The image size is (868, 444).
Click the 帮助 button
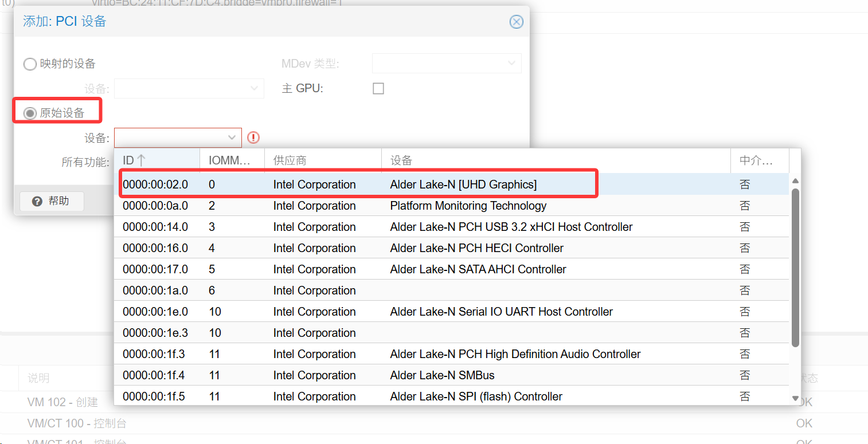(x=52, y=201)
